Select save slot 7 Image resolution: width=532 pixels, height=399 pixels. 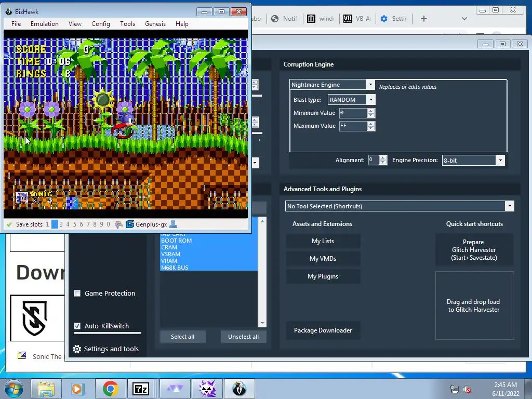tap(88, 224)
